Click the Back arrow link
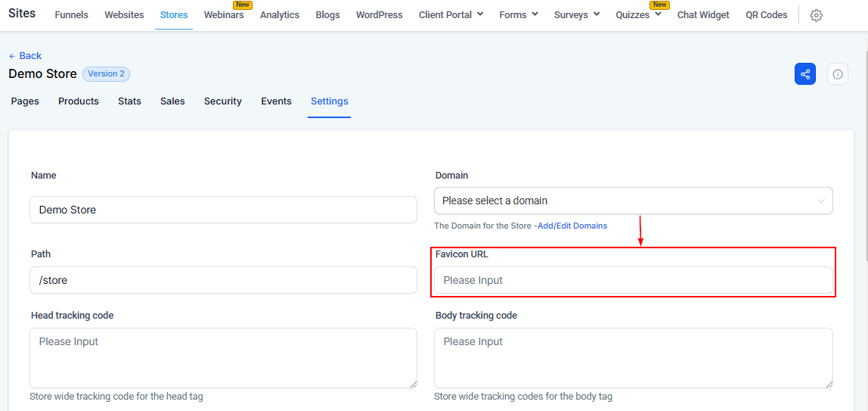Screen dimensions: 868x411 25,56
